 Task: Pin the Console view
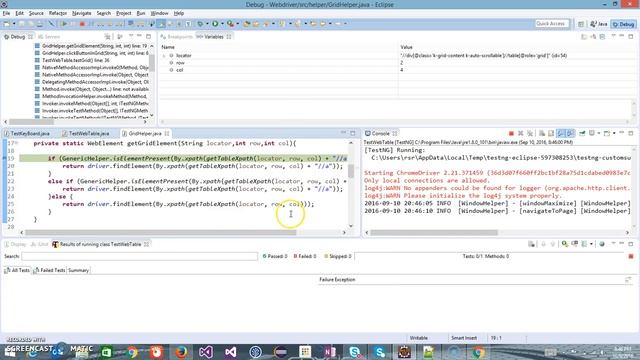582,133
